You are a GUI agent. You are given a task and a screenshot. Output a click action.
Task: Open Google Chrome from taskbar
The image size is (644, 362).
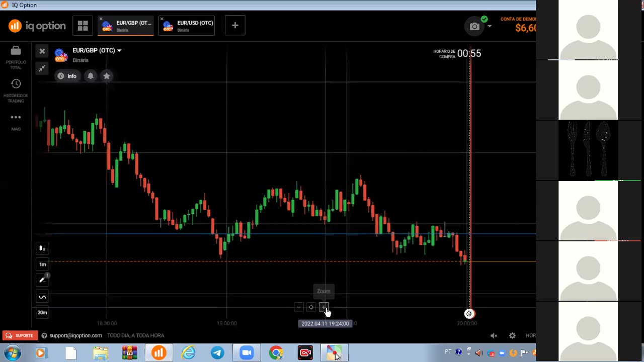point(276,353)
